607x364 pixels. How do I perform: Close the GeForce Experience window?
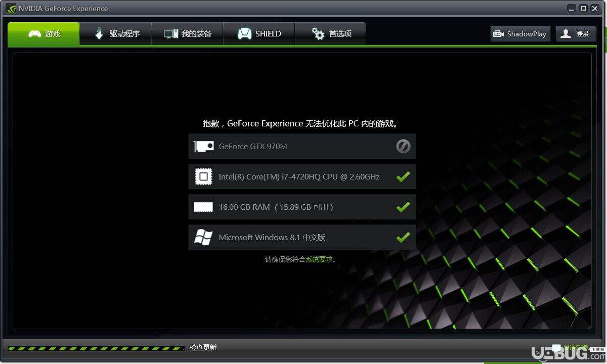click(x=595, y=8)
